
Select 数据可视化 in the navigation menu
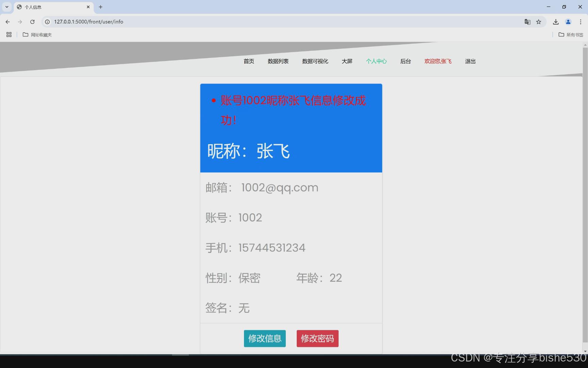coord(315,61)
